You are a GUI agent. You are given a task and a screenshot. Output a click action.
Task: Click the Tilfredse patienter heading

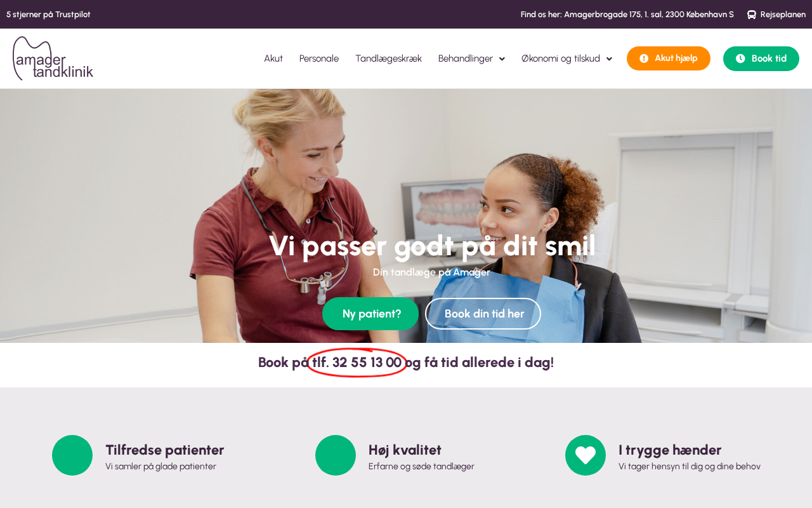165,450
